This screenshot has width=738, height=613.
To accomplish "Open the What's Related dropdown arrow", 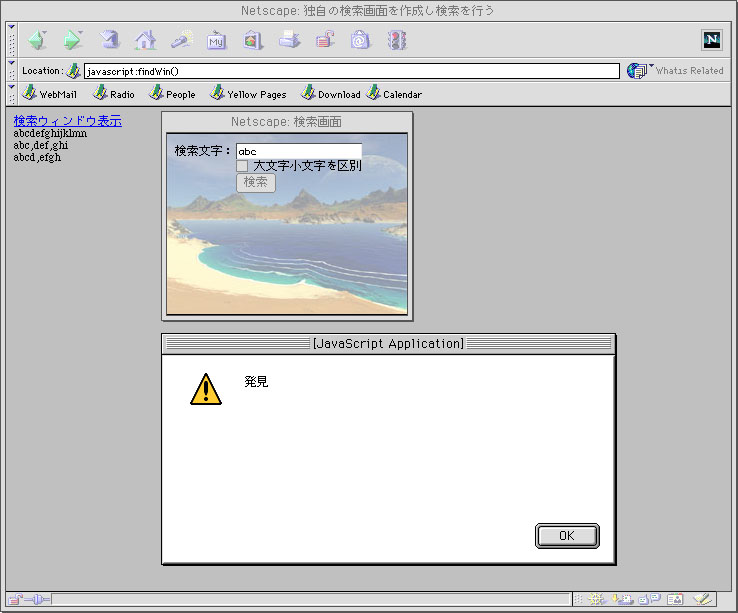I will point(651,65).
